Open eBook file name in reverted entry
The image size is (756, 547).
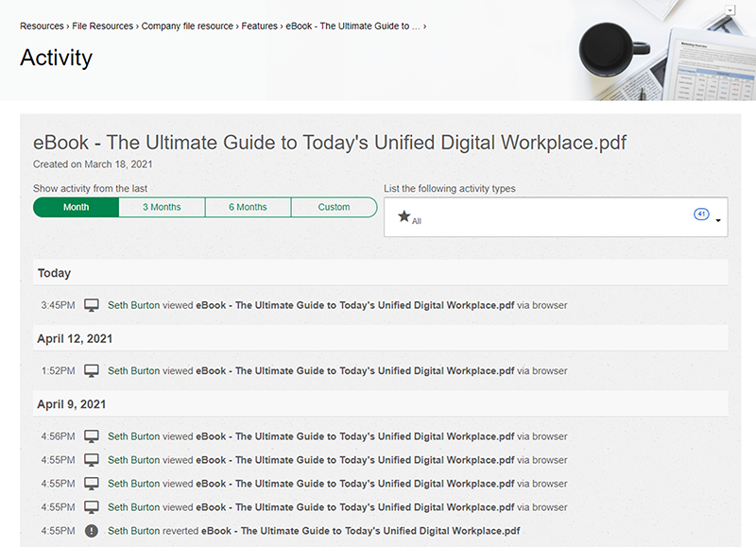point(361,531)
